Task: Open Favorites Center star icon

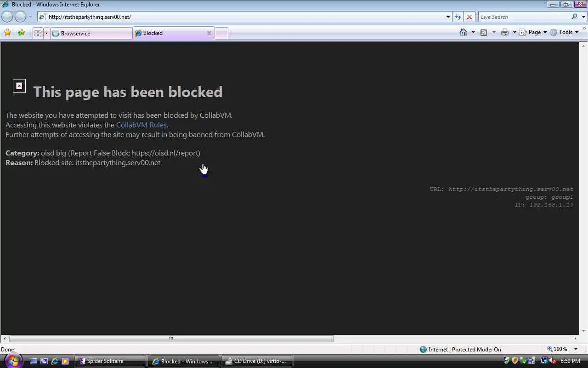Action: [x=8, y=33]
